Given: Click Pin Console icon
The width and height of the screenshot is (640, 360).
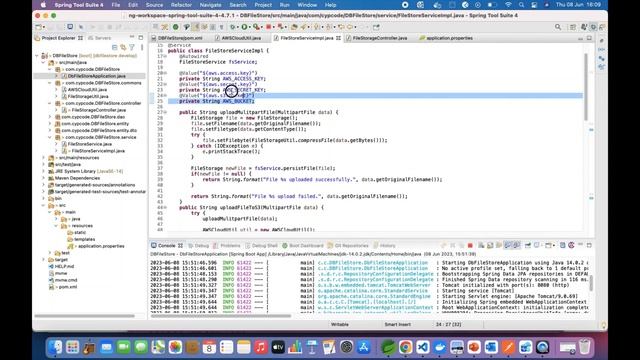Looking at the screenshot, I should (528, 245).
